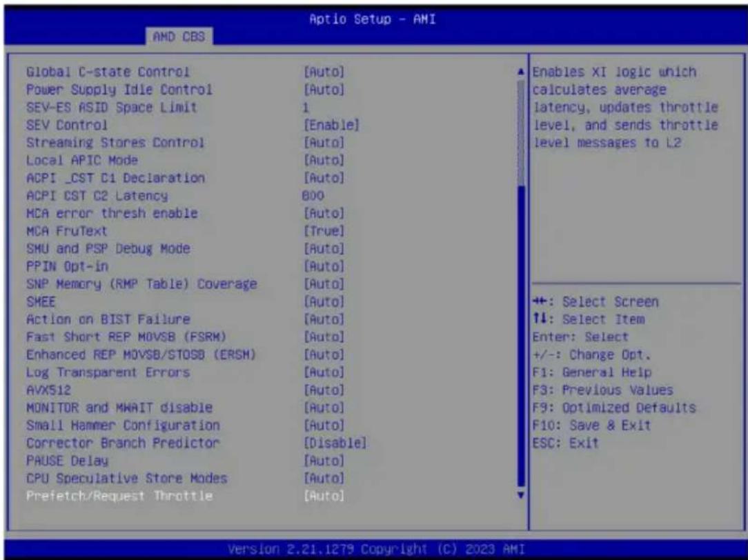
Task: Open SMEE [Auto] value
Action: [x=324, y=301]
